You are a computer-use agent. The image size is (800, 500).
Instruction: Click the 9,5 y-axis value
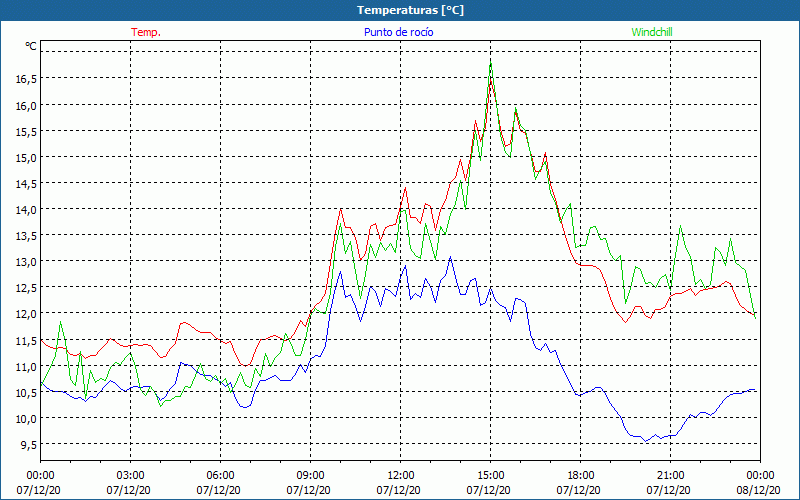click(x=28, y=444)
